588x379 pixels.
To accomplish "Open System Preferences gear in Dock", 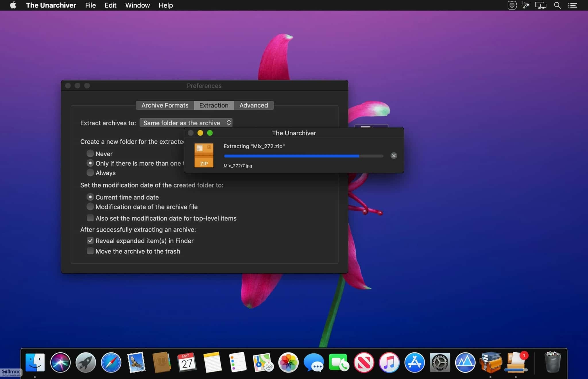I will pyautogui.click(x=440, y=362).
